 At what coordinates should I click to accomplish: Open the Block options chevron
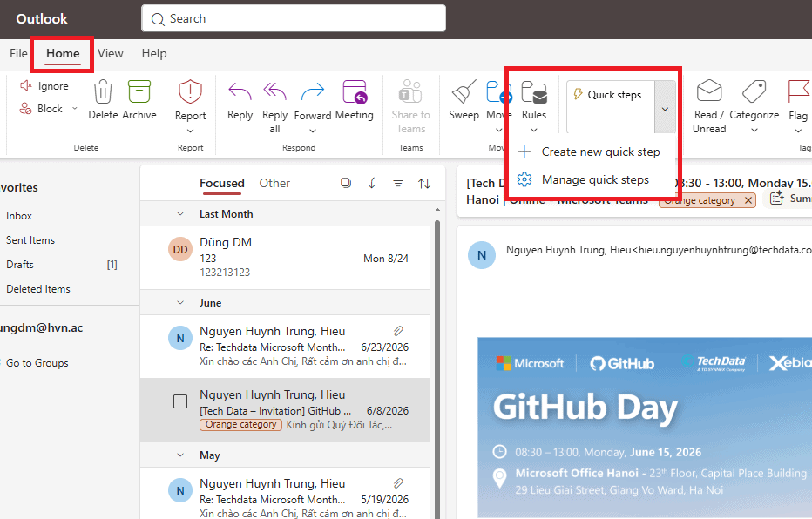(x=75, y=108)
